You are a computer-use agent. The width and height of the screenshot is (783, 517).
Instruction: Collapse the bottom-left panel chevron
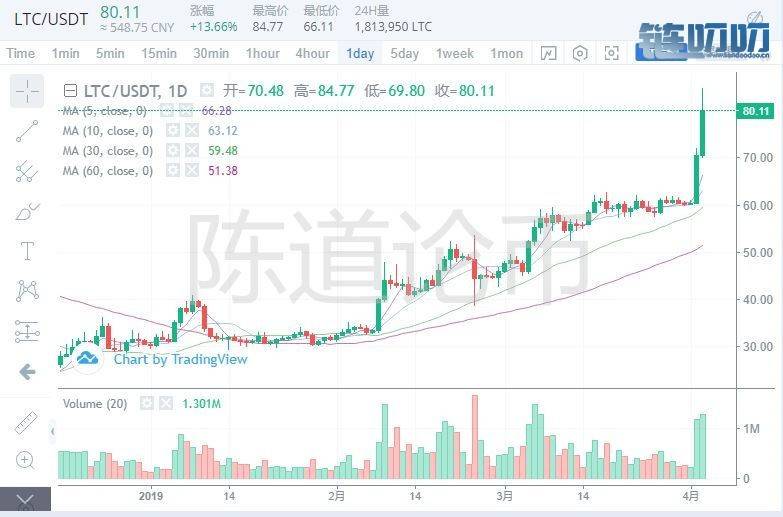click(x=25, y=500)
